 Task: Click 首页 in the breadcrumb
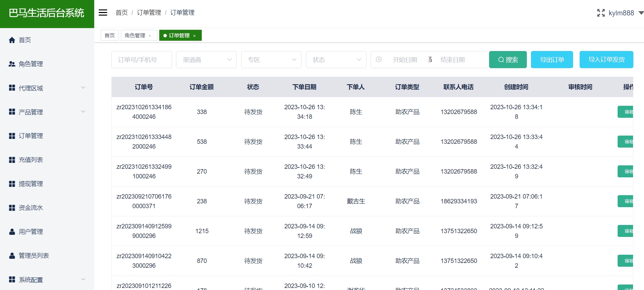(122, 13)
